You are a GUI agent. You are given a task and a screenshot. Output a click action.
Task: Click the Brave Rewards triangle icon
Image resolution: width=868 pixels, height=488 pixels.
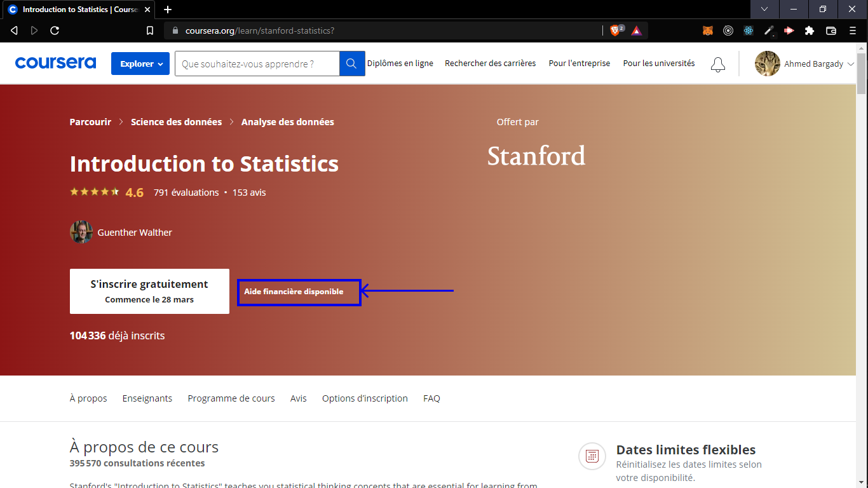point(636,30)
